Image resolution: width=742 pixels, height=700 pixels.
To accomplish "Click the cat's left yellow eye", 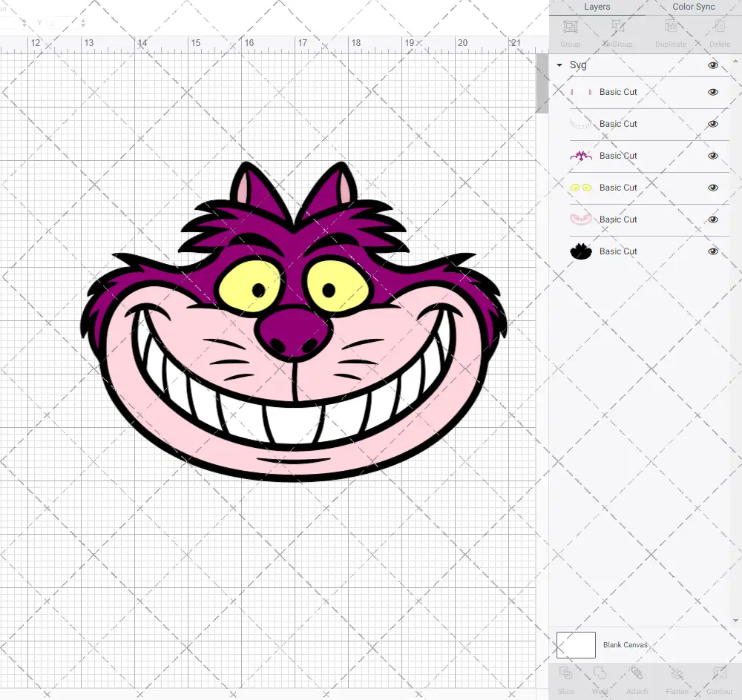I will point(249,287).
